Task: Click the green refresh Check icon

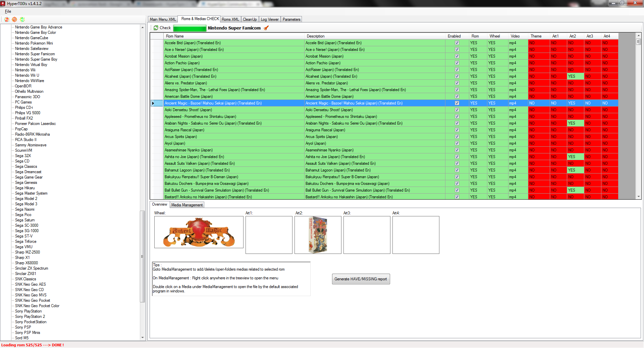Action: 156,28
